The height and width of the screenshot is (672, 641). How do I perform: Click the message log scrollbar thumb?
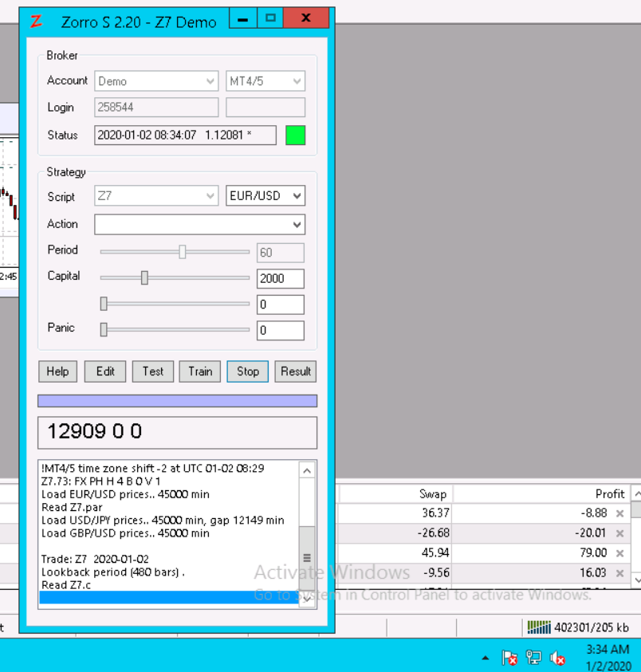[307, 558]
